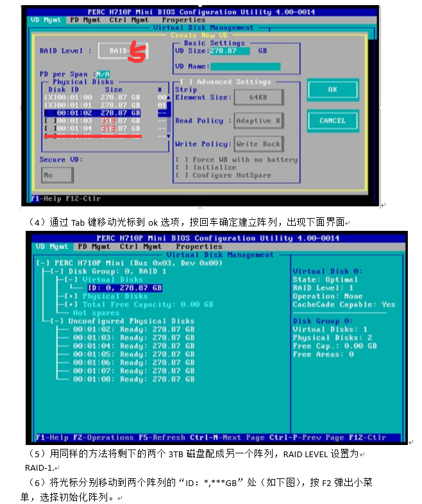Click F1-Help in the Create VD screen
422x504 pixels.
point(46,199)
